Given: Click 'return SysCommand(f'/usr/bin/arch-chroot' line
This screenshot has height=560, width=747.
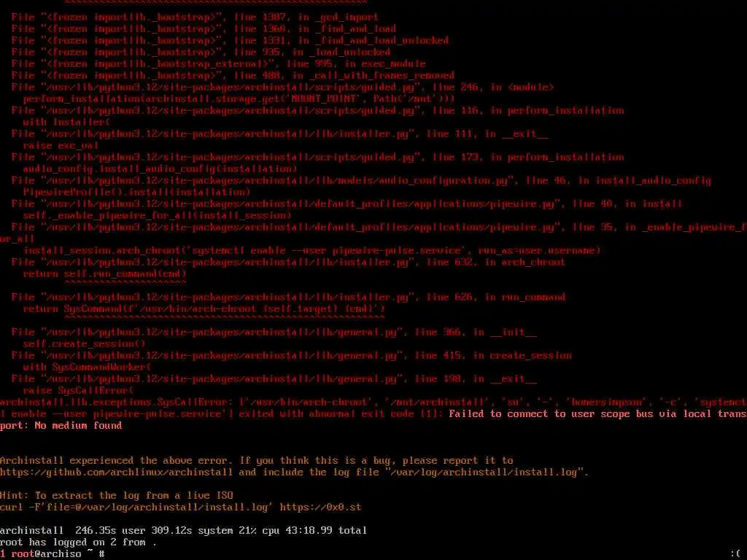Looking at the screenshot, I should coord(204,309).
